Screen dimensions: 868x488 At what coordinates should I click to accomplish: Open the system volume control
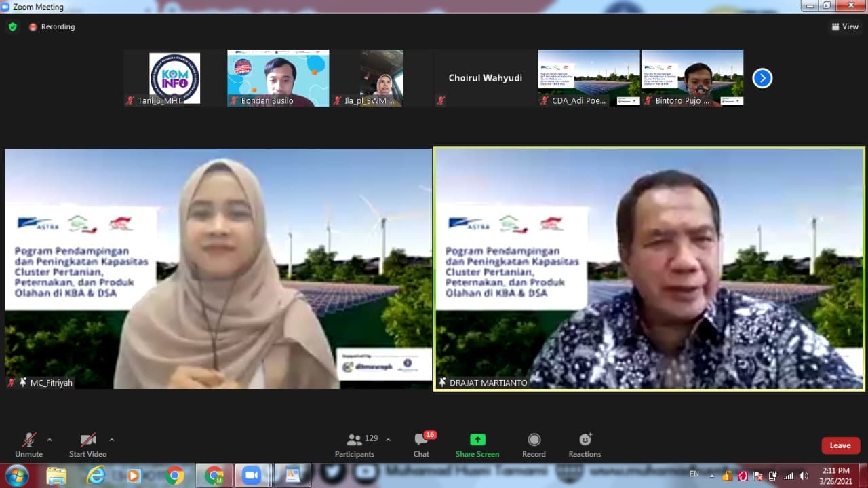tap(804, 475)
